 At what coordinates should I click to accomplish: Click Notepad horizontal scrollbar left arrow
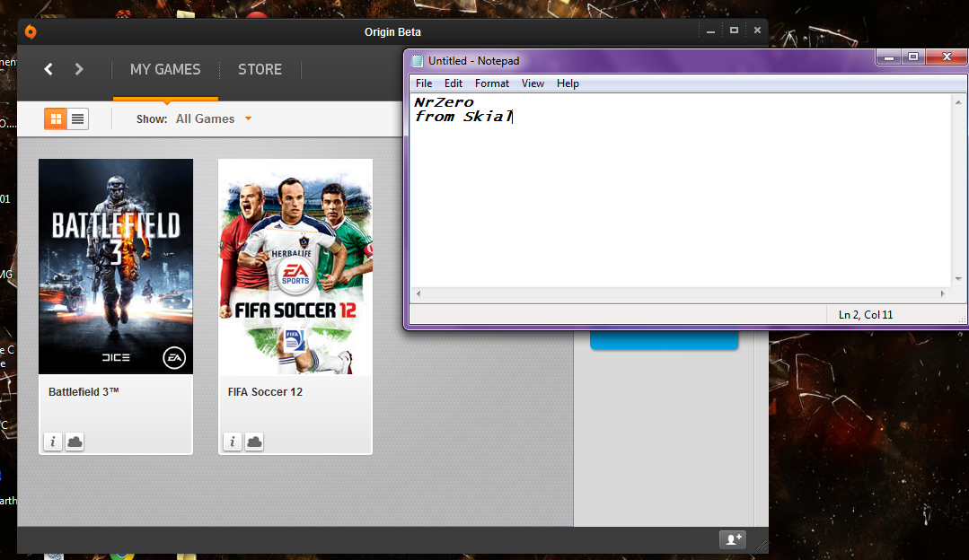tap(418, 293)
